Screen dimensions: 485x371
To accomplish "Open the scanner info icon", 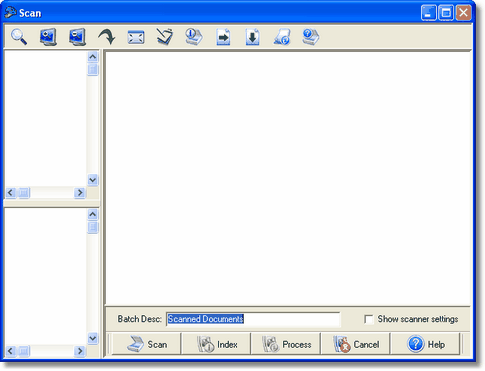I will 194,37.
